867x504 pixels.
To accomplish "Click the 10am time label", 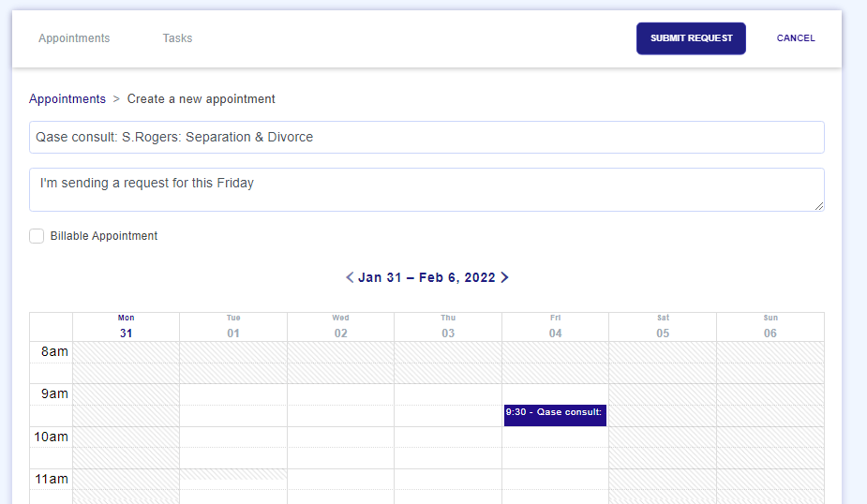I will tap(51, 437).
